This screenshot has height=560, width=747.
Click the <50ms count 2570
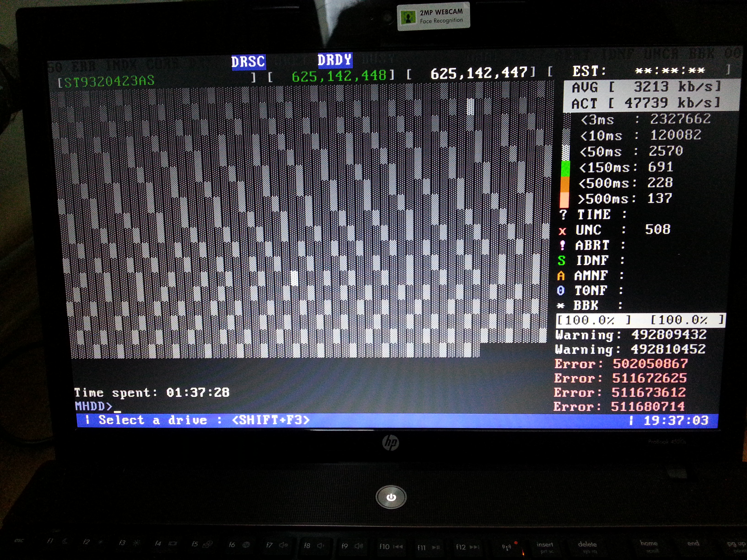coord(666,151)
